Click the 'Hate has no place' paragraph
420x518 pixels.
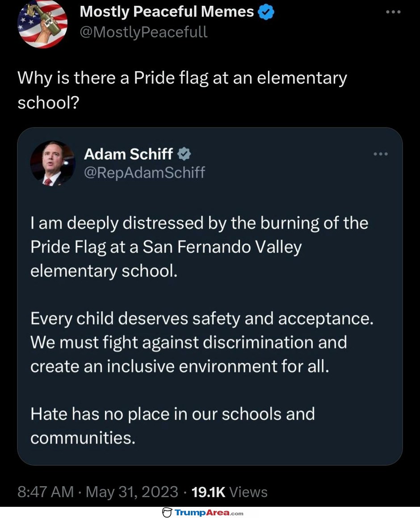(172, 426)
